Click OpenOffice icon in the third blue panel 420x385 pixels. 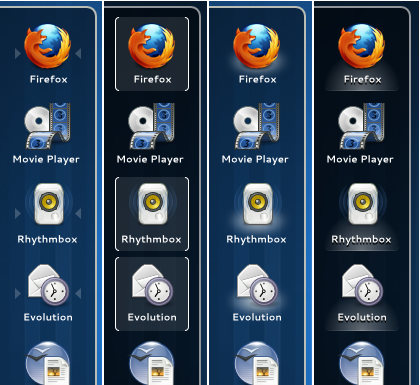point(257,363)
